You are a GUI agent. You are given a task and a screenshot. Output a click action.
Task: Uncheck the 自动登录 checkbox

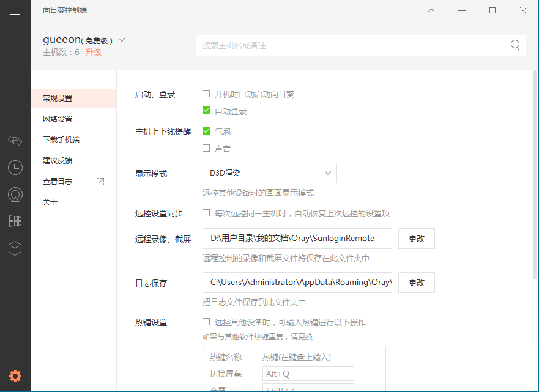(x=206, y=110)
